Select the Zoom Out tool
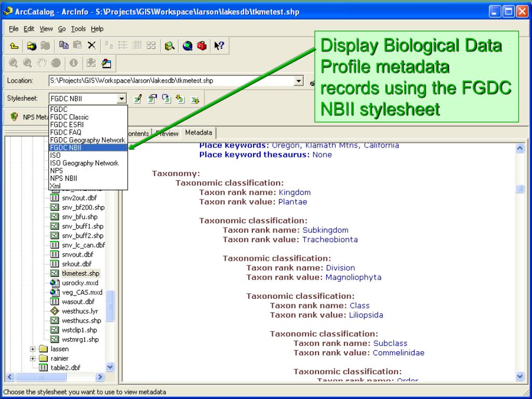532x399 pixels. click(x=28, y=63)
